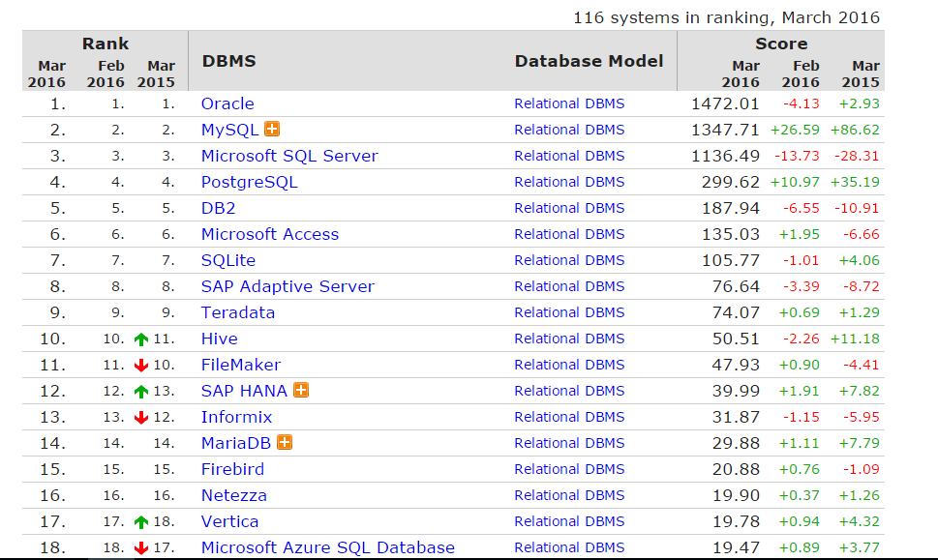Open the PostgreSQL link

pyautogui.click(x=248, y=182)
